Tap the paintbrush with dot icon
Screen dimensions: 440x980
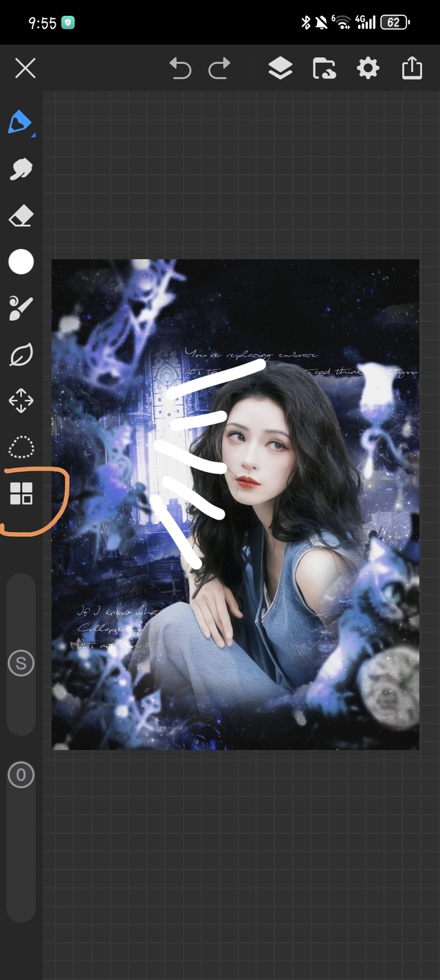click(21, 309)
